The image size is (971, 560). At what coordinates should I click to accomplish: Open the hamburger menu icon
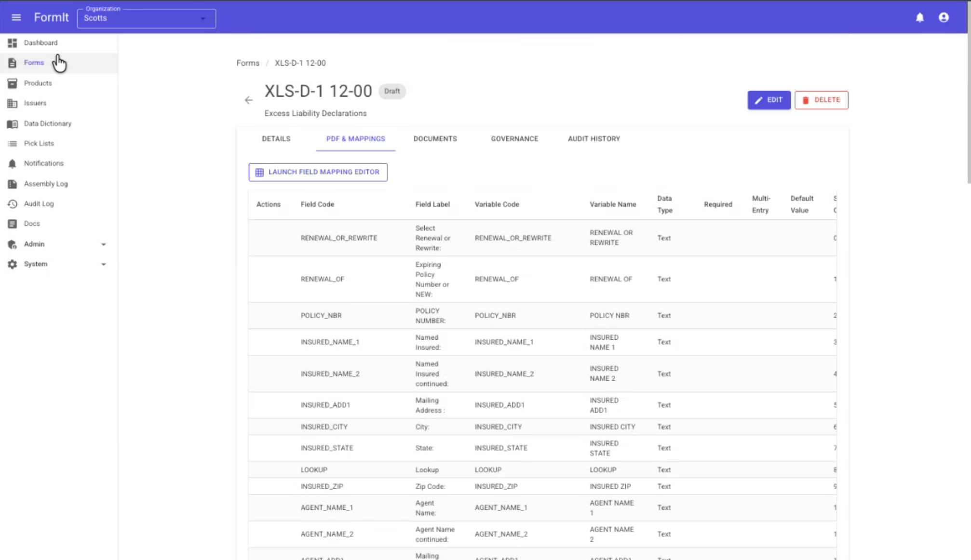[x=16, y=18]
